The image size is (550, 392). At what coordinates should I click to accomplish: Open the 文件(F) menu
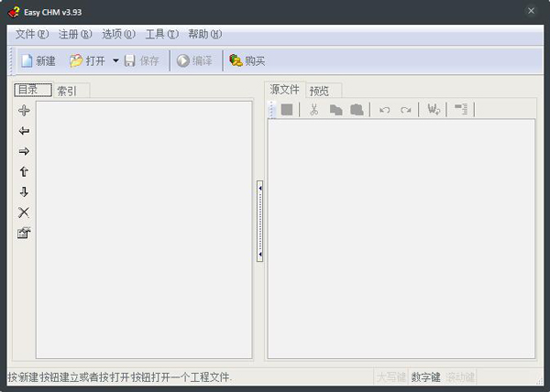32,34
